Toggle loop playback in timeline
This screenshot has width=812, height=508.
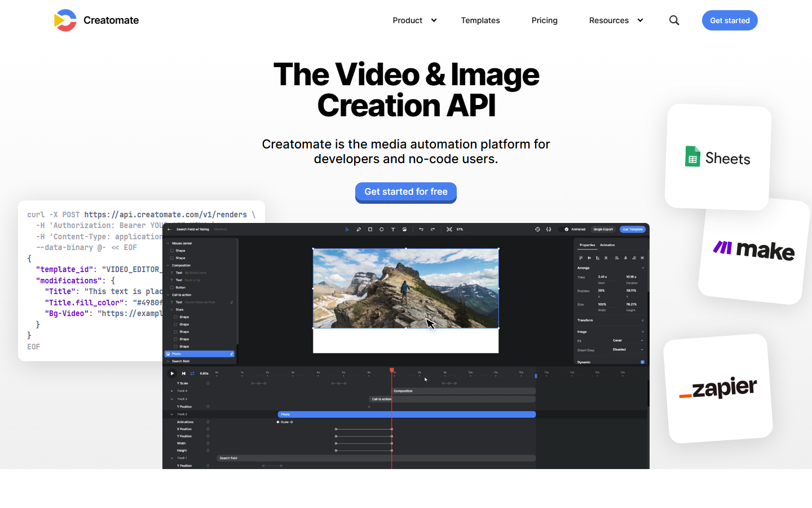click(x=192, y=373)
